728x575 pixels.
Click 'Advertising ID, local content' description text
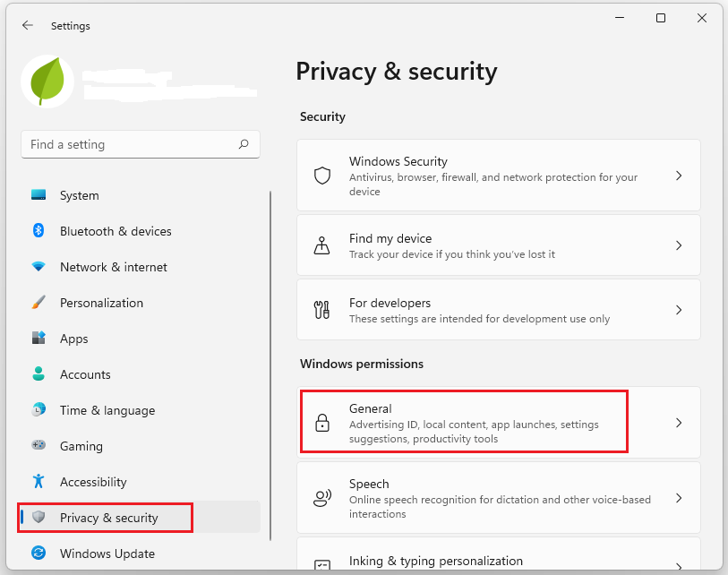click(x=474, y=432)
